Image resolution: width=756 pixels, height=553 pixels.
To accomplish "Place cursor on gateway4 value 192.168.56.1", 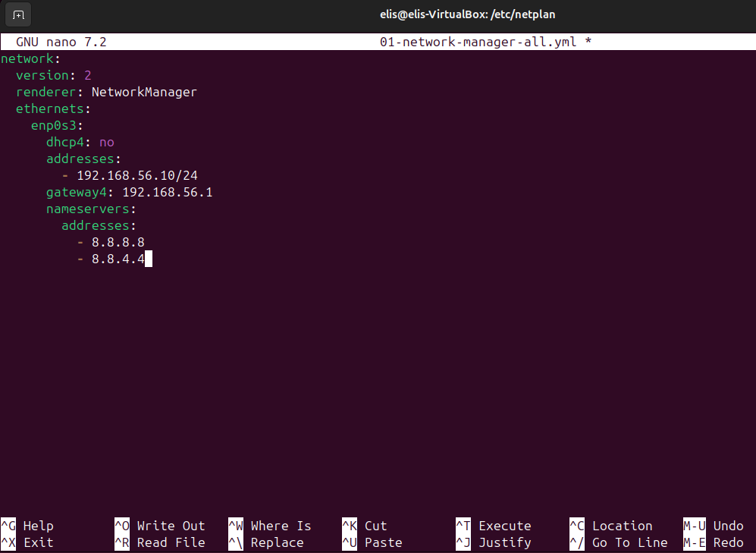I will tap(167, 192).
